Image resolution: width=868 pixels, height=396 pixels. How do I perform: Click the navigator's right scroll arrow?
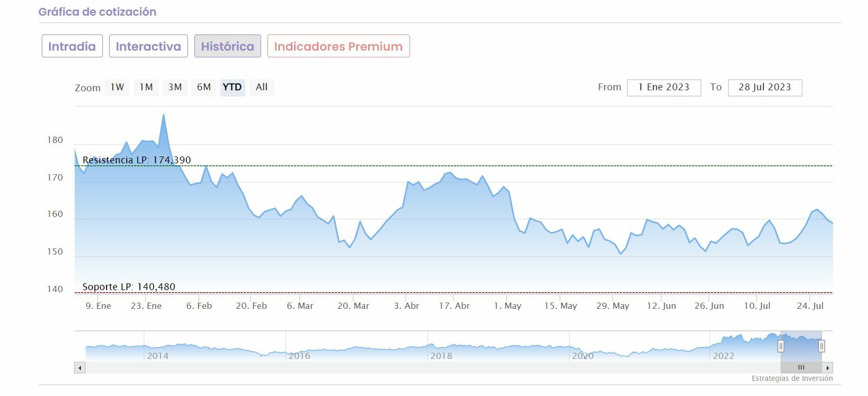pos(828,368)
